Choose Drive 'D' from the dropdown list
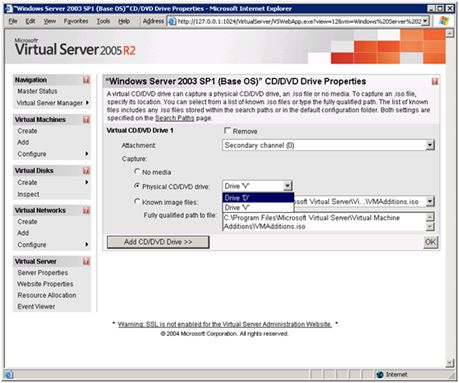The height and width of the screenshot is (383, 459). pos(258,198)
